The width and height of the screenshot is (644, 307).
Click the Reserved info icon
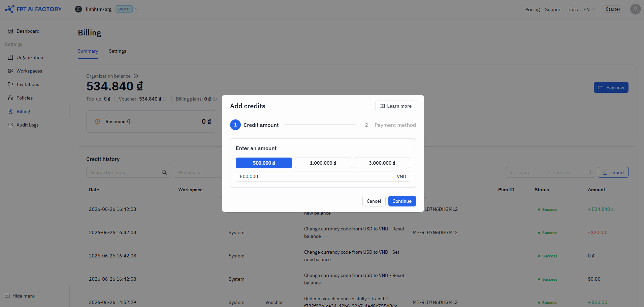click(x=129, y=121)
